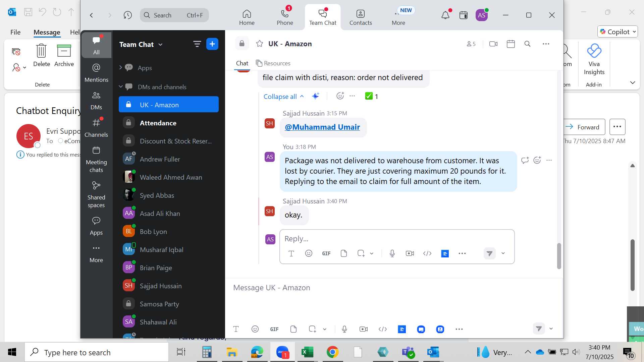644x362 pixels.
Task: Open Viva Insights in Outlook
Action: point(594,60)
